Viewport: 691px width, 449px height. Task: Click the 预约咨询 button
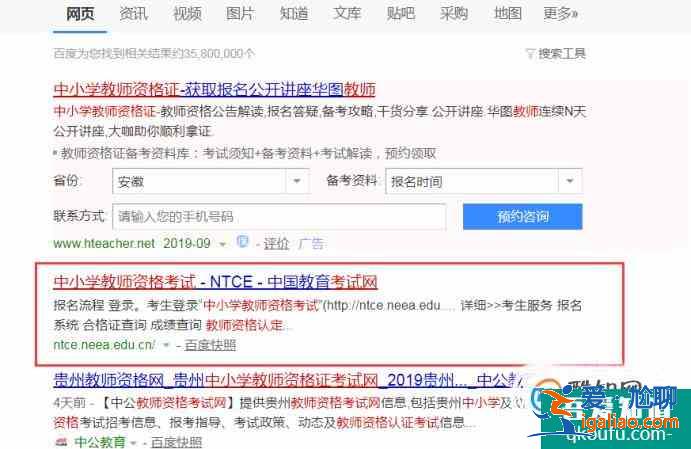point(523,216)
